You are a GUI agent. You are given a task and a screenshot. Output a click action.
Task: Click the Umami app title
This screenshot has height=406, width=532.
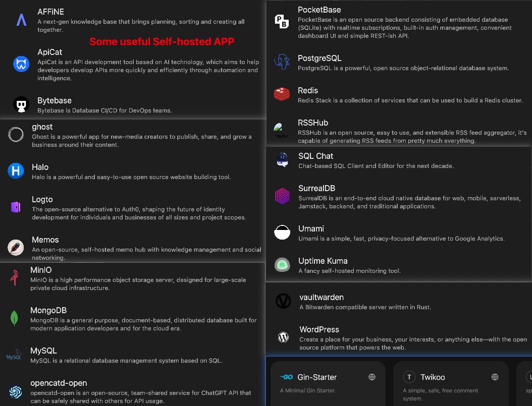(x=311, y=228)
